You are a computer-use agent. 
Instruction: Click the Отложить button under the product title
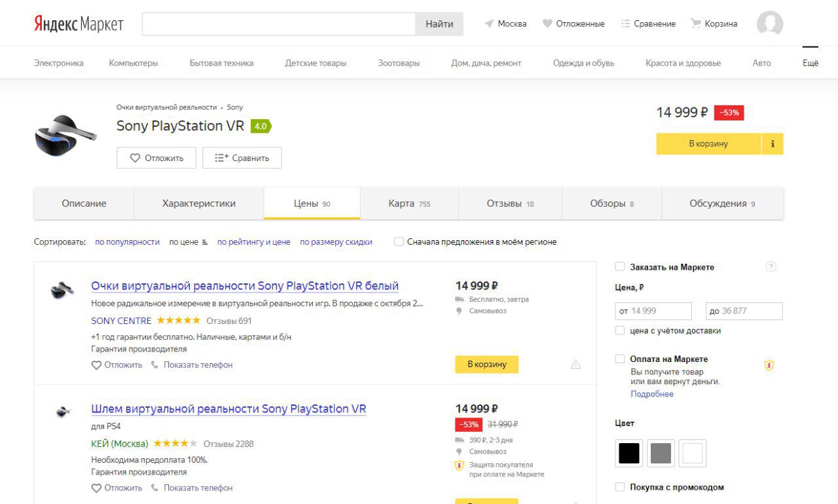(x=156, y=158)
